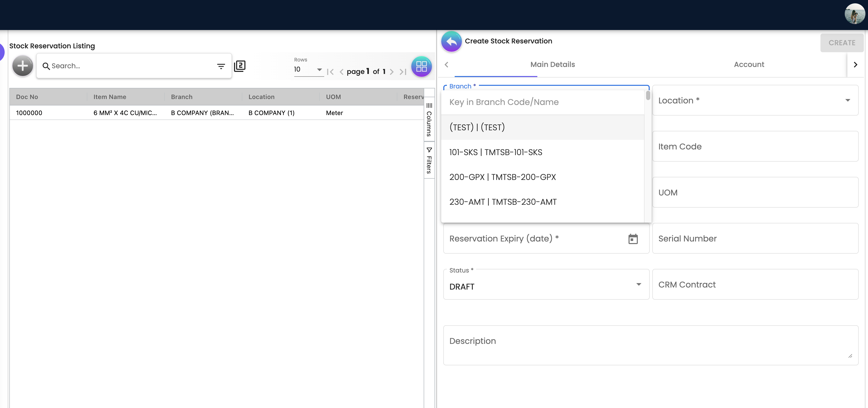The width and height of the screenshot is (868, 408).
Task: Go to the previous page of listing
Action: (x=341, y=71)
